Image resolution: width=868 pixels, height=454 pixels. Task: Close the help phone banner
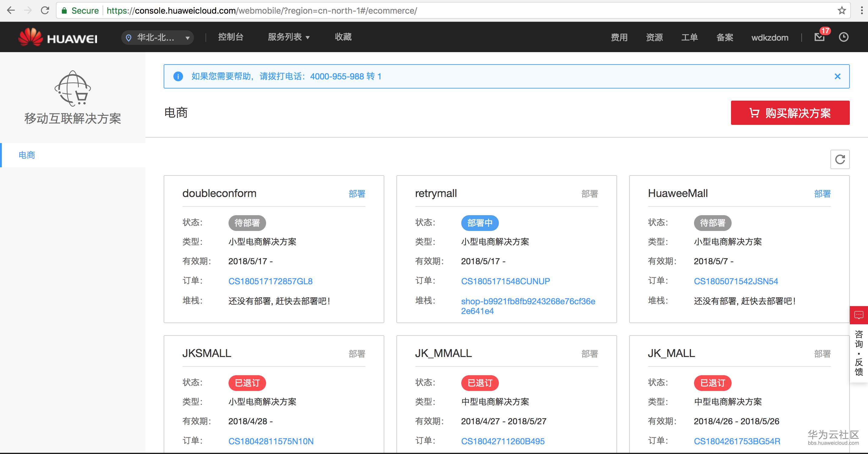pyautogui.click(x=837, y=76)
